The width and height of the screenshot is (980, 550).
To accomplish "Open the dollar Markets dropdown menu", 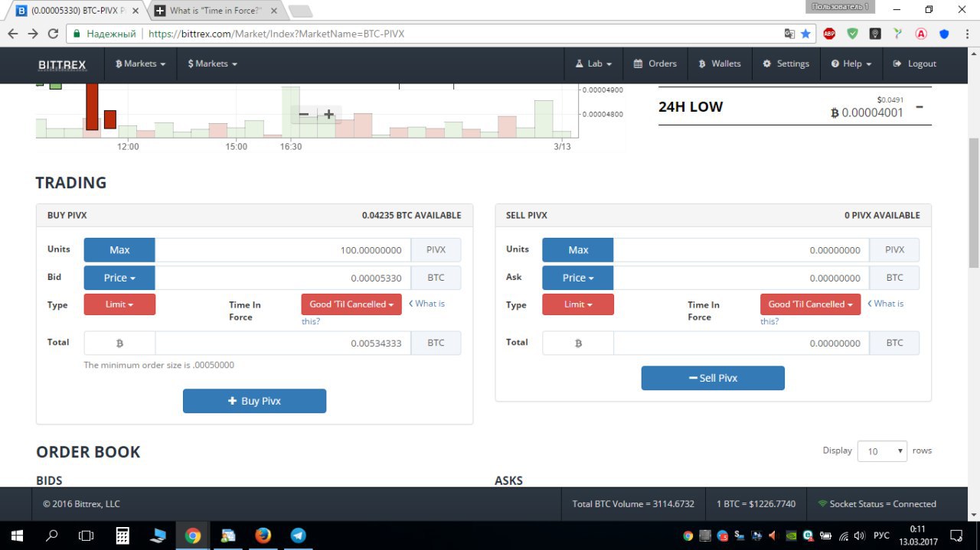I will pos(212,64).
